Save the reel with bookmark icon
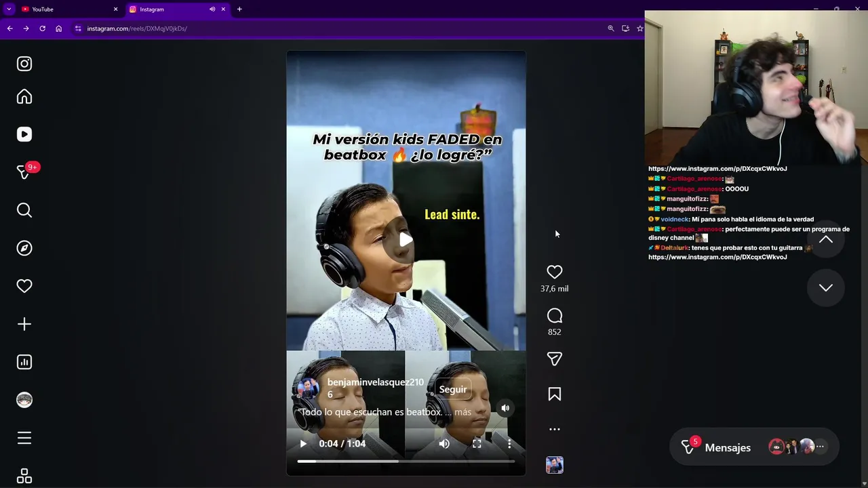The height and width of the screenshot is (488, 868). (x=555, y=394)
